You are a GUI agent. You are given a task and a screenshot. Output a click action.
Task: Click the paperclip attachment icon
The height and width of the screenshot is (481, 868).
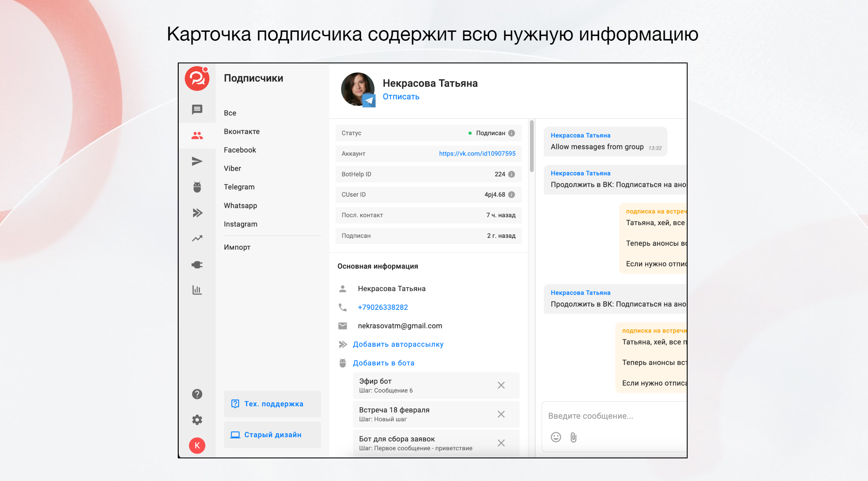pyautogui.click(x=573, y=437)
